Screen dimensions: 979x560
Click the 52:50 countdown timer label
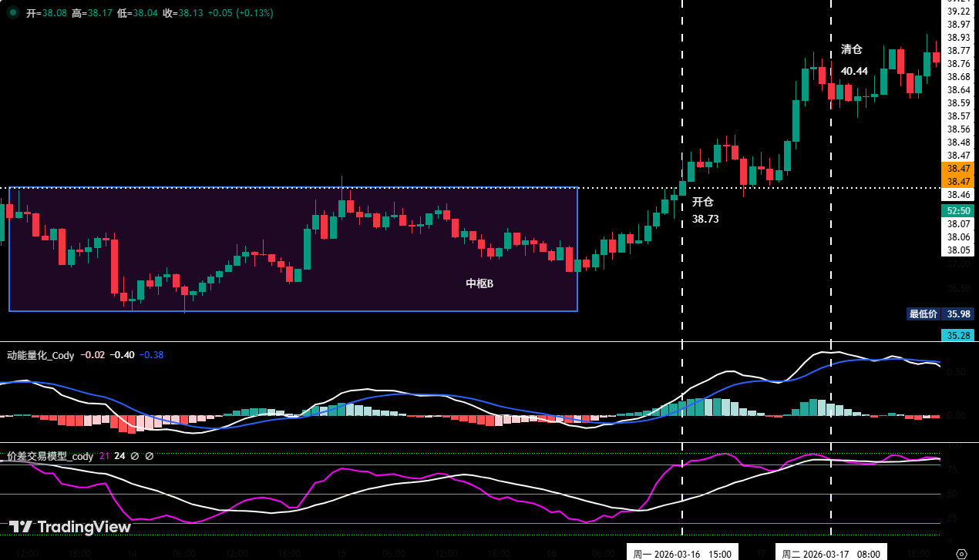[x=958, y=210]
